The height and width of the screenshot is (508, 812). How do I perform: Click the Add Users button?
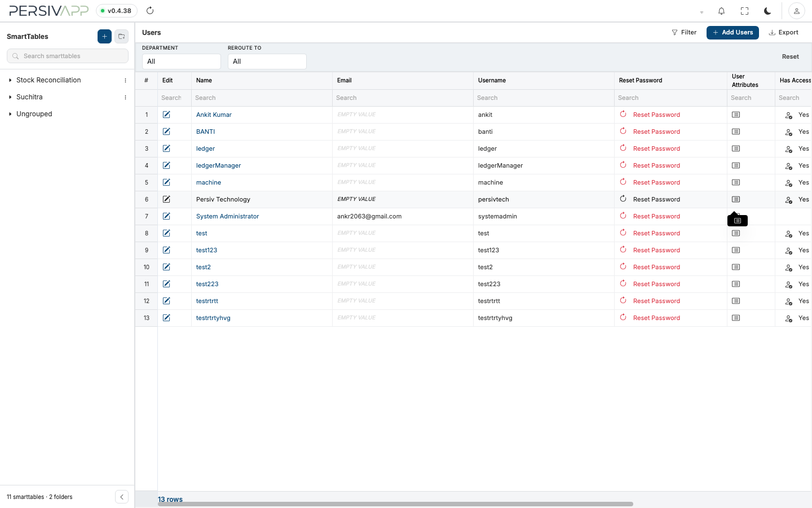[x=732, y=33]
